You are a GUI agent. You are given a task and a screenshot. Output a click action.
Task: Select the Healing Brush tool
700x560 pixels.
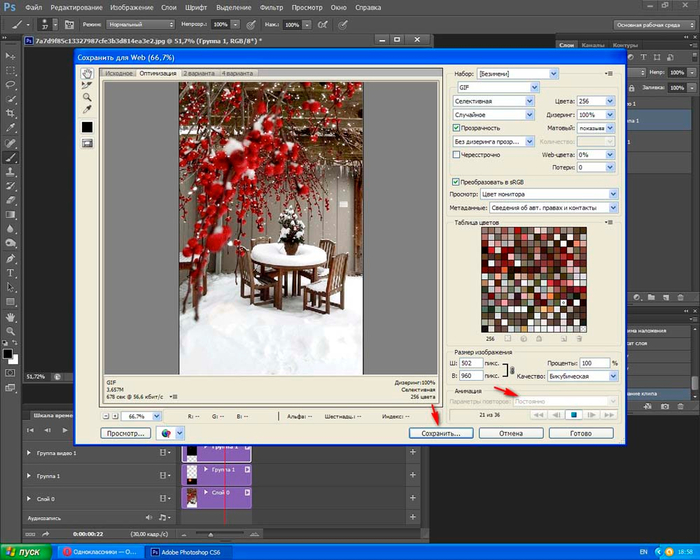[10, 143]
